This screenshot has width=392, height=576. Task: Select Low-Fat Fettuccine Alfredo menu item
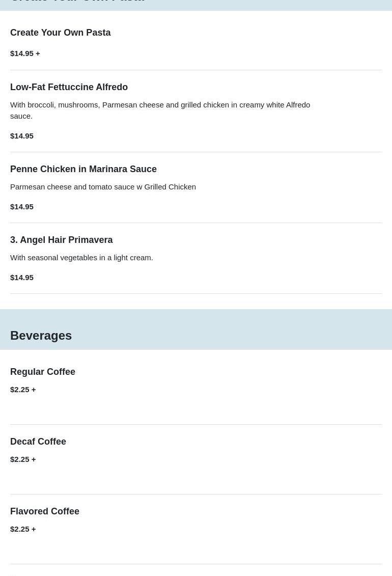69,87
